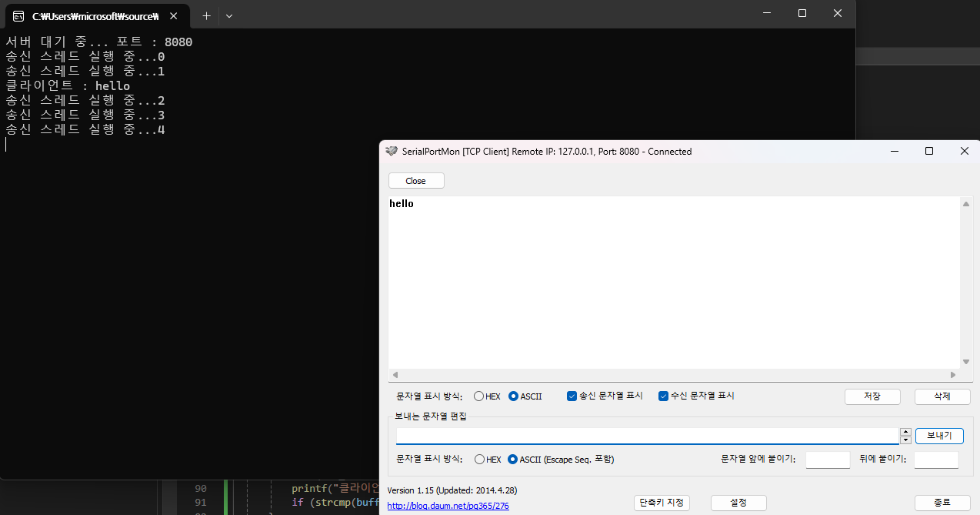Viewport: 980px width, 515px height.
Task: Select HEX display mode for received strings
Action: (x=487, y=396)
